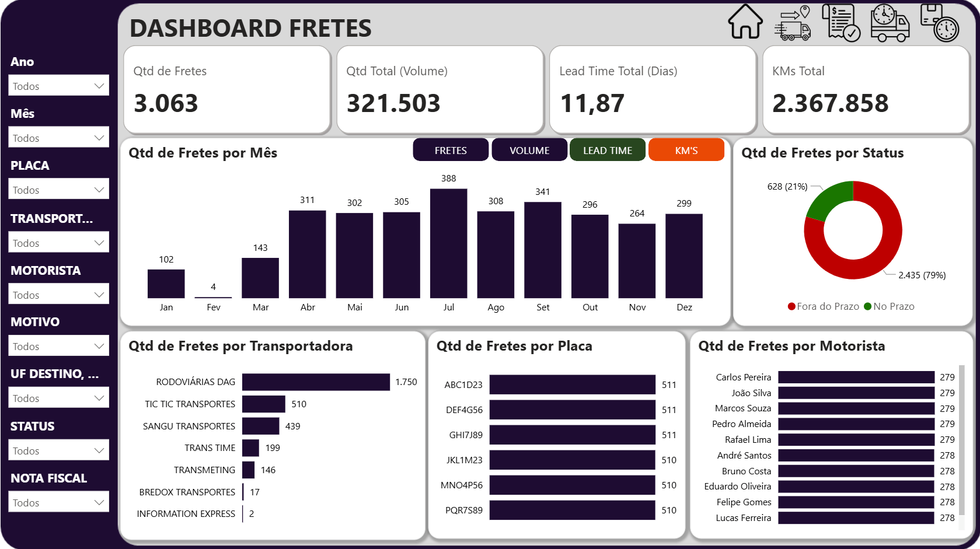Click the red Fora do Prazo legend marker
980x549 pixels.
(791, 306)
